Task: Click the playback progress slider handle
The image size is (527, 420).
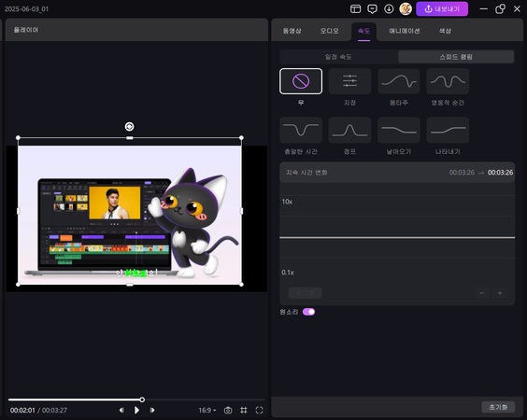Action: (142, 399)
